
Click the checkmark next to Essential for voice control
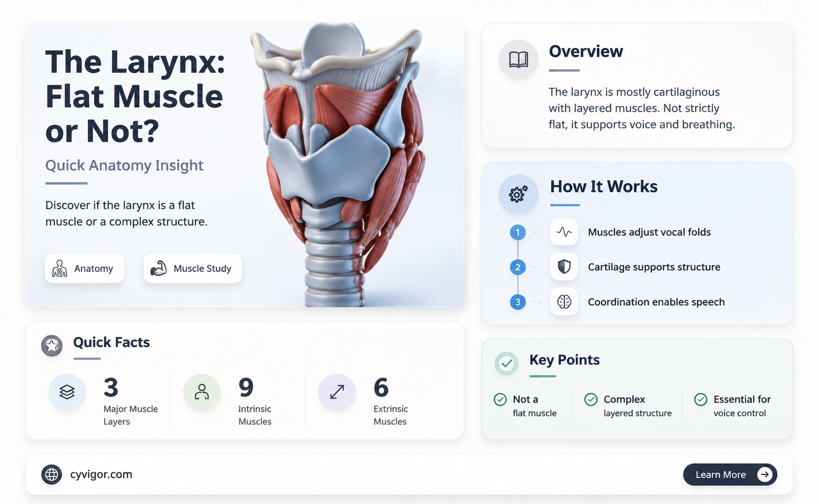point(701,399)
